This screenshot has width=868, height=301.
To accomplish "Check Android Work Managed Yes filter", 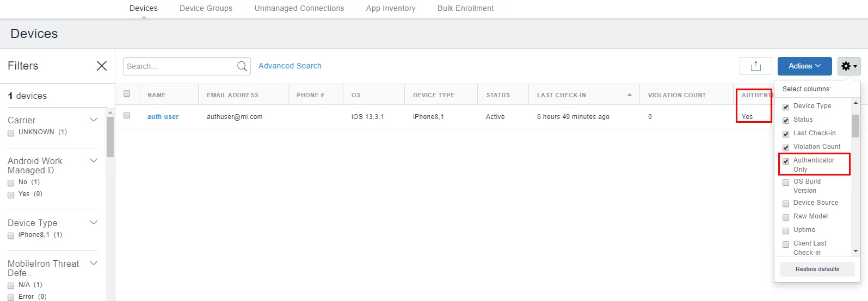I will [x=11, y=195].
